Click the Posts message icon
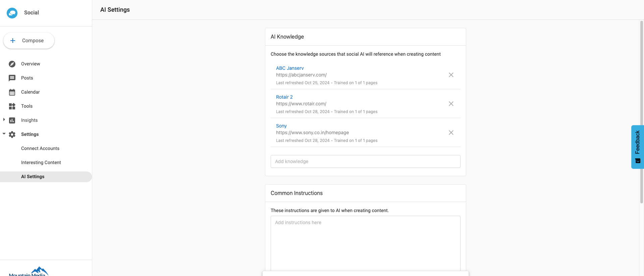 pyautogui.click(x=12, y=78)
